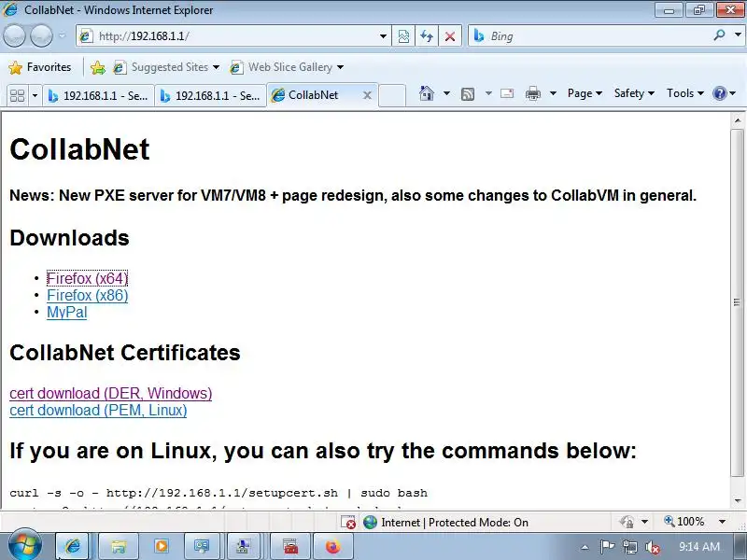
Task: Open the Tools menu
Action: point(684,93)
